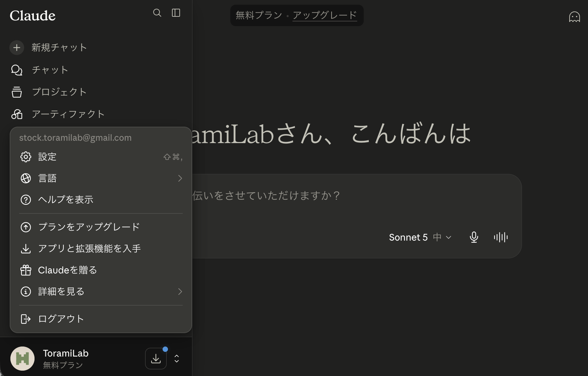Click the info circle icon by 詳細を見る
Image resolution: width=588 pixels, height=376 pixels.
pyautogui.click(x=26, y=292)
